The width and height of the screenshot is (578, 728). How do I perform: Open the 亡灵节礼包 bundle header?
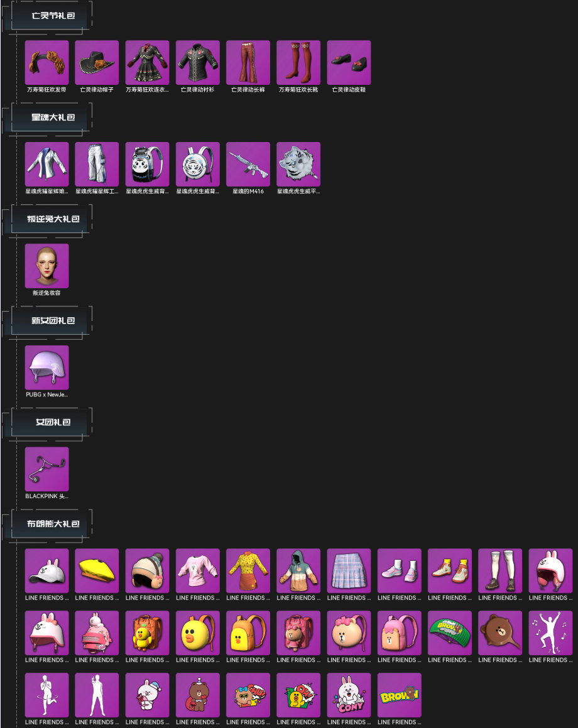pyautogui.click(x=53, y=16)
